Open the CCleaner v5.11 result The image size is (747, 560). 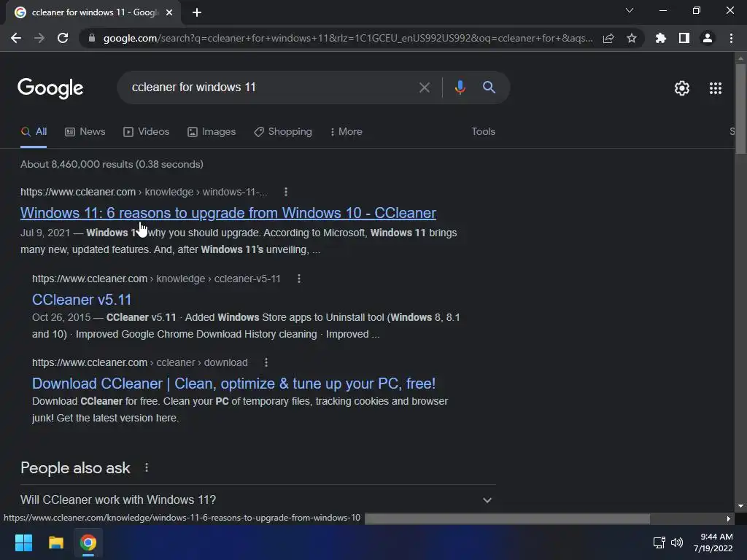pos(82,300)
